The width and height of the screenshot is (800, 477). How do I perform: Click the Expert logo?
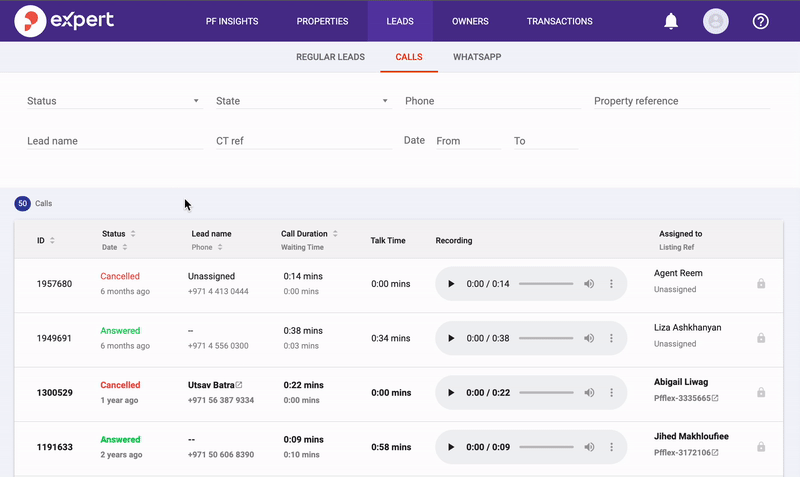tap(64, 21)
